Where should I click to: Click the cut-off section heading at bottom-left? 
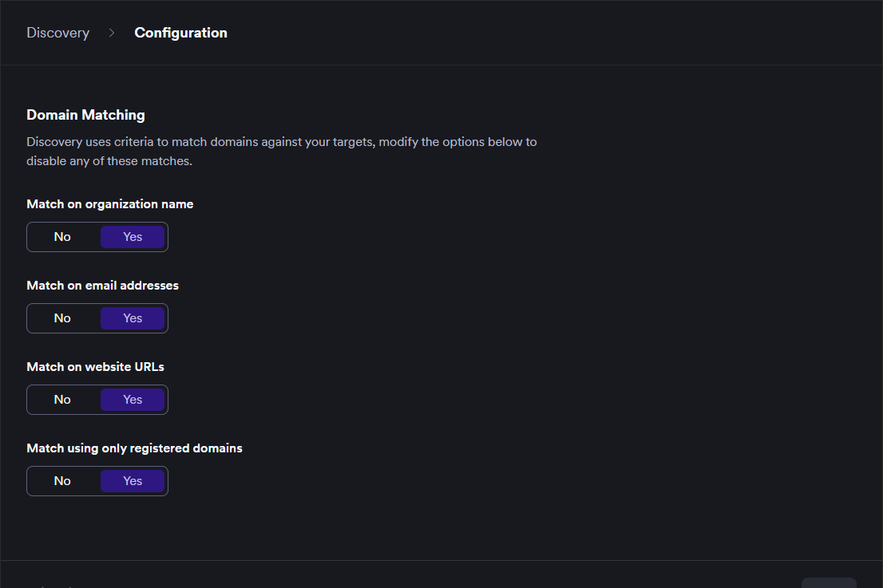click(51, 586)
